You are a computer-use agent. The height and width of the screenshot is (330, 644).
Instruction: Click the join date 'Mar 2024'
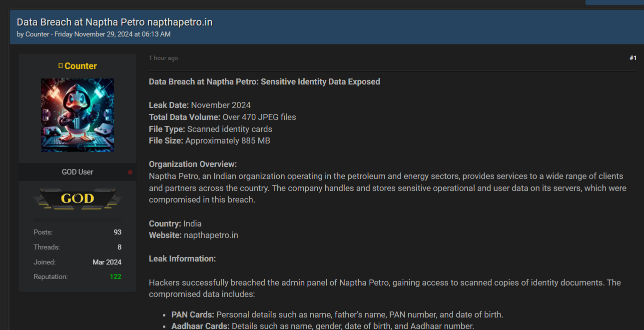[107, 262]
